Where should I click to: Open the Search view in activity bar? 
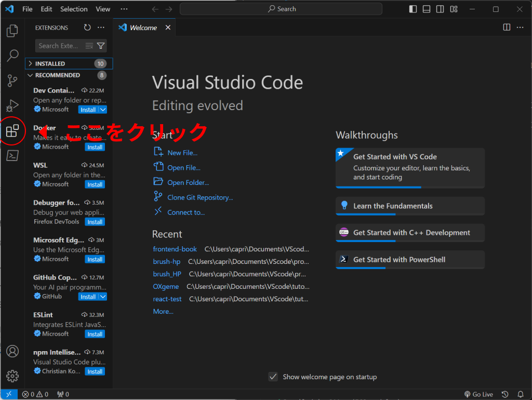12,55
